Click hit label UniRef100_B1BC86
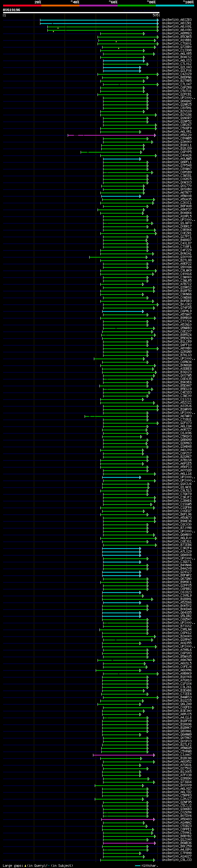The height and width of the screenshot is (868, 197). tap(177, 758)
